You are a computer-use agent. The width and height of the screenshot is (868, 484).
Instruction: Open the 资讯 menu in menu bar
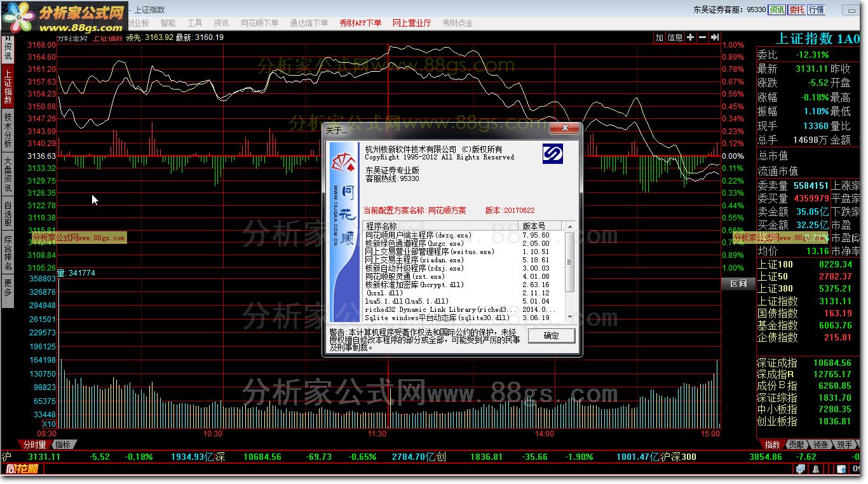[x=221, y=23]
